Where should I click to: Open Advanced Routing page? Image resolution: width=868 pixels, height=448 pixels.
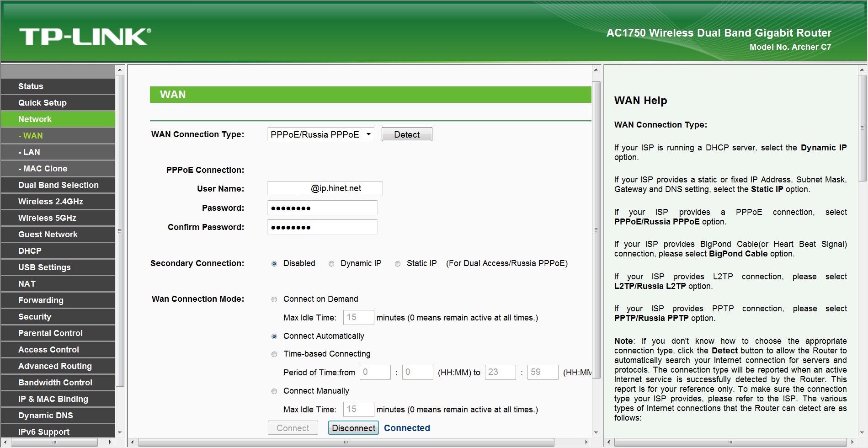point(58,366)
